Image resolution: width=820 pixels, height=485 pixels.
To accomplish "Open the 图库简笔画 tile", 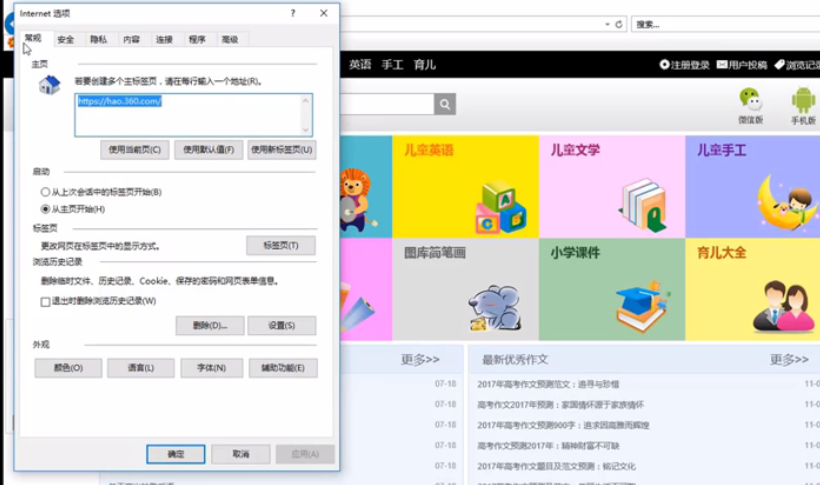I will point(465,289).
